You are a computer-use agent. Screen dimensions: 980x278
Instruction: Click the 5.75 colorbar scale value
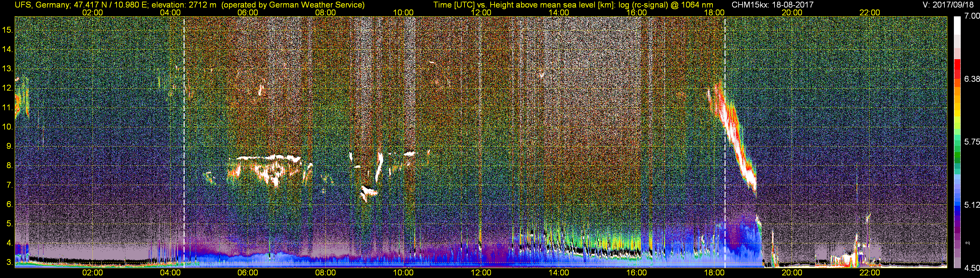[x=972, y=142]
